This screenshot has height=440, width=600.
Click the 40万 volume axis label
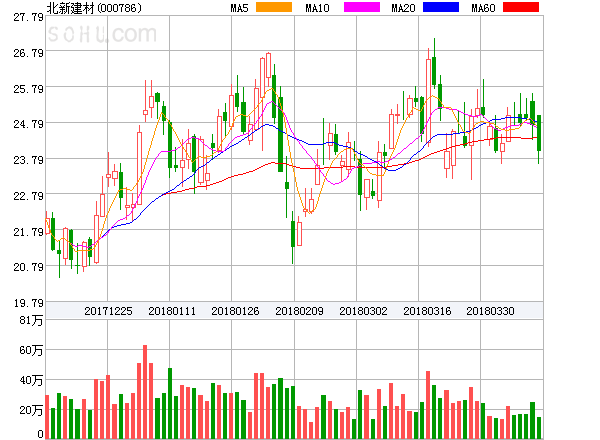[31, 380]
